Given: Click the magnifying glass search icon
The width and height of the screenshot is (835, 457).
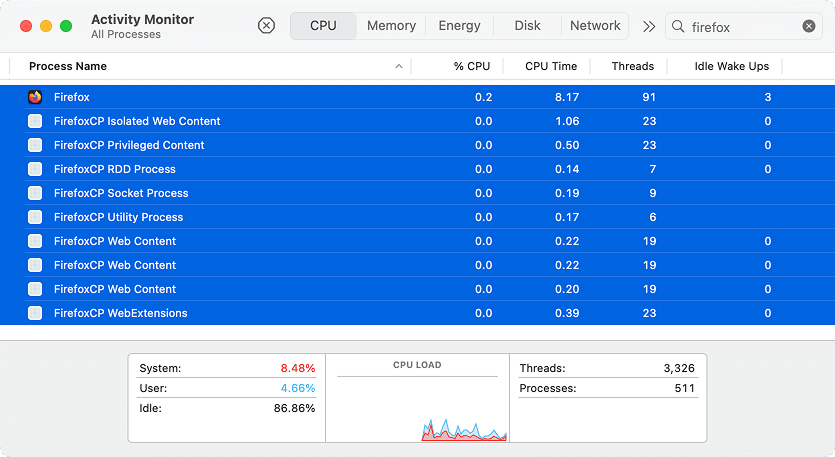Looking at the screenshot, I should coord(678,26).
